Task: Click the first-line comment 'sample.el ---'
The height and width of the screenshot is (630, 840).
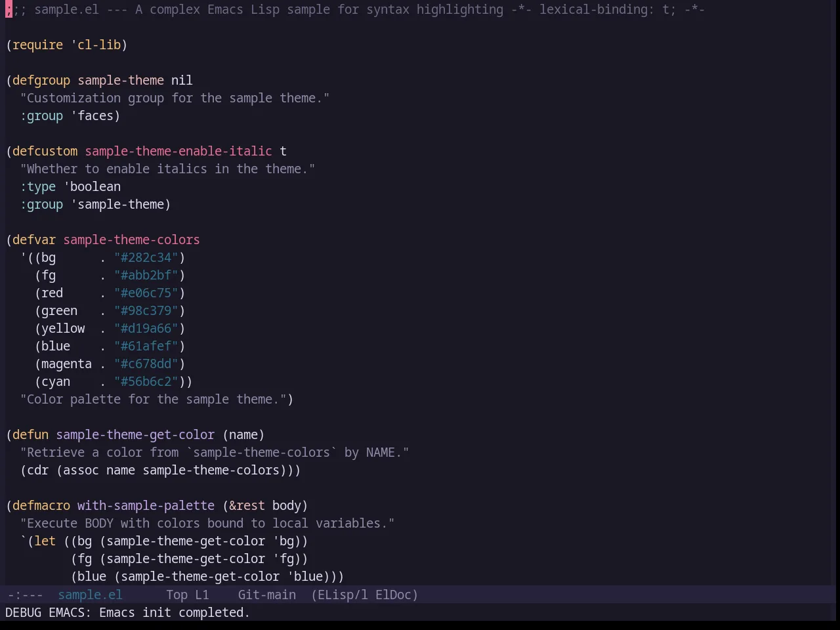Action: (x=81, y=9)
